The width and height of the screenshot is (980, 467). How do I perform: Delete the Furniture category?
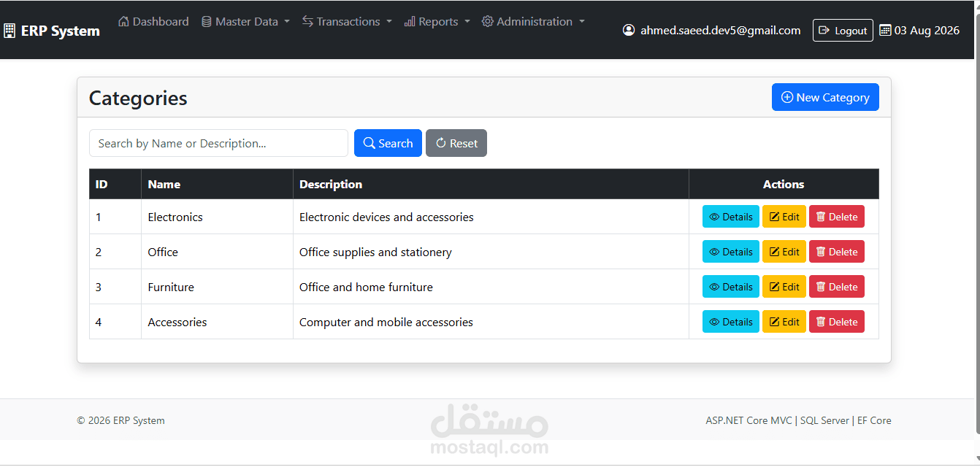(837, 287)
